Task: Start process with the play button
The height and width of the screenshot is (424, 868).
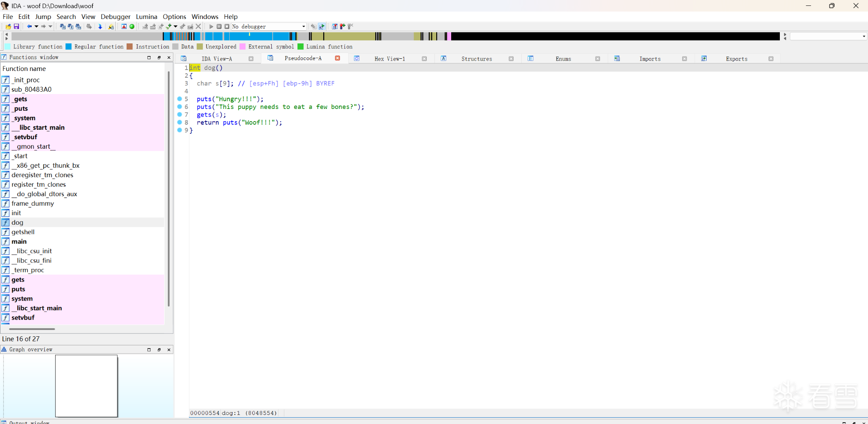Action: (x=211, y=27)
